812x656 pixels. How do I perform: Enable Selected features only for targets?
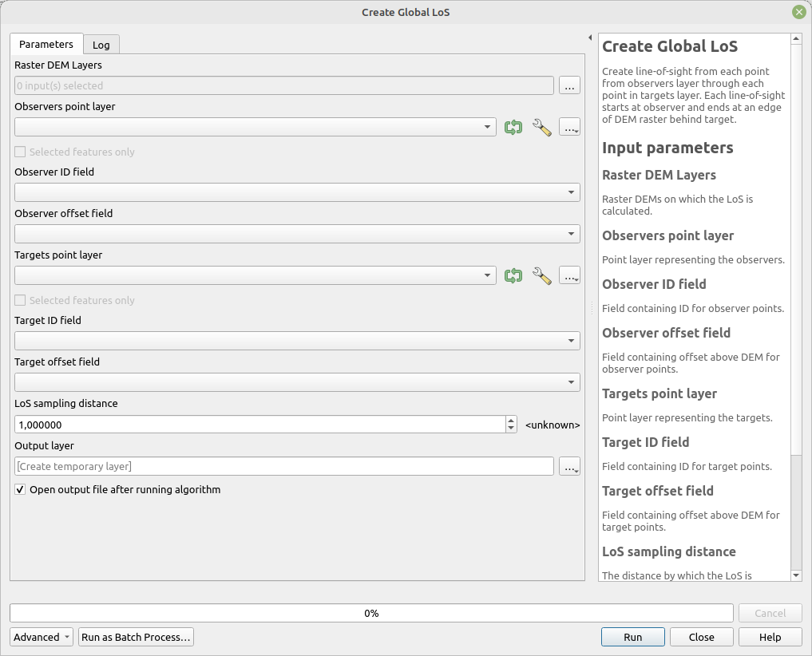(18, 300)
